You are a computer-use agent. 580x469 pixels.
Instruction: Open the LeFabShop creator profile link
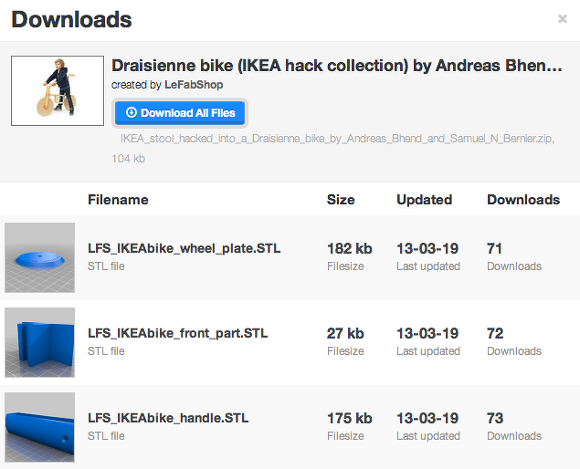point(193,85)
